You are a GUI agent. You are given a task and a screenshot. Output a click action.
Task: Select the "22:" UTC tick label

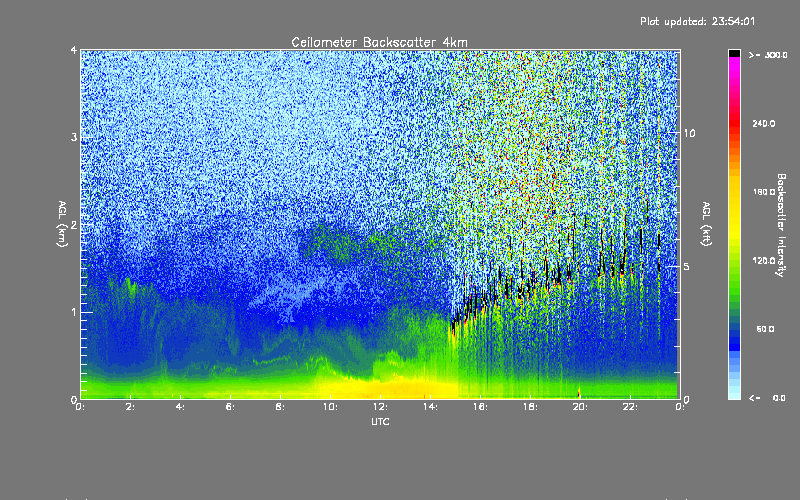click(630, 407)
